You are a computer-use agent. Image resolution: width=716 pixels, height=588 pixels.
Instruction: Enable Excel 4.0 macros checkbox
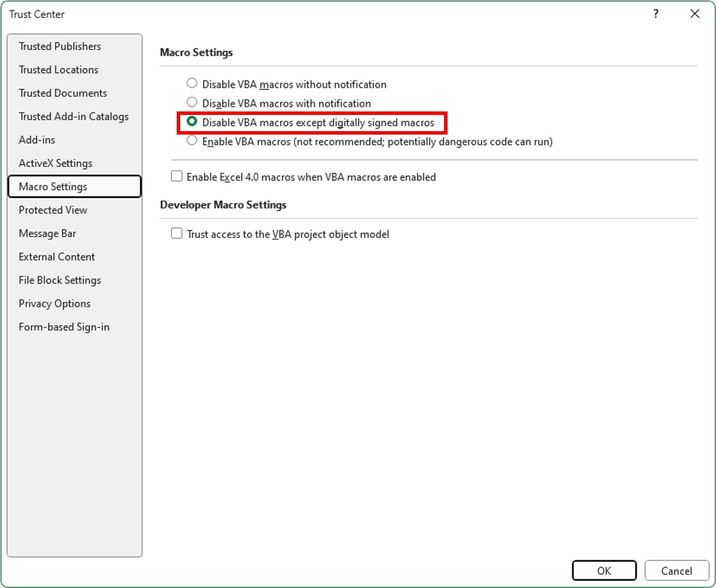(x=177, y=176)
